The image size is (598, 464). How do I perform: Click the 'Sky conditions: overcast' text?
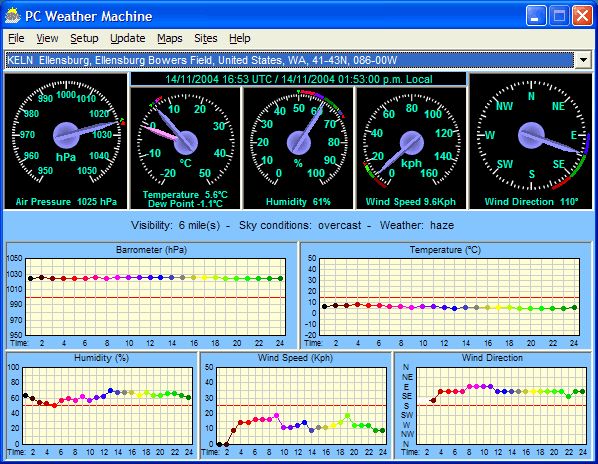click(300, 225)
